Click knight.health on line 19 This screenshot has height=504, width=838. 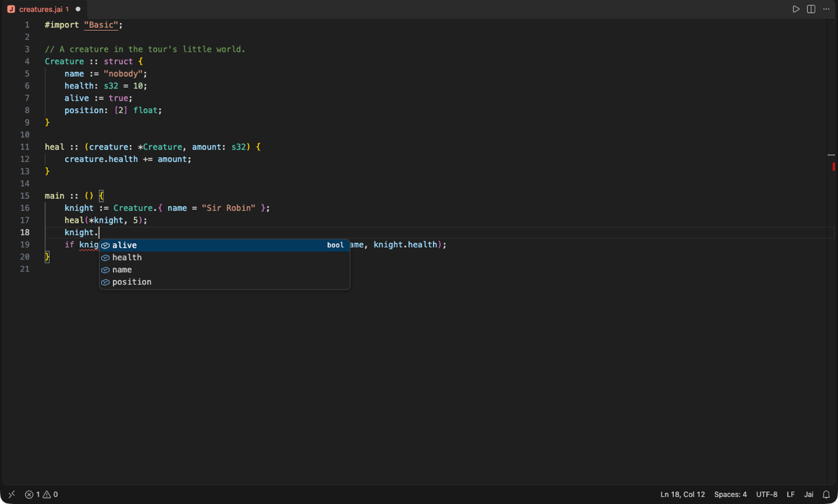click(405, 244)
